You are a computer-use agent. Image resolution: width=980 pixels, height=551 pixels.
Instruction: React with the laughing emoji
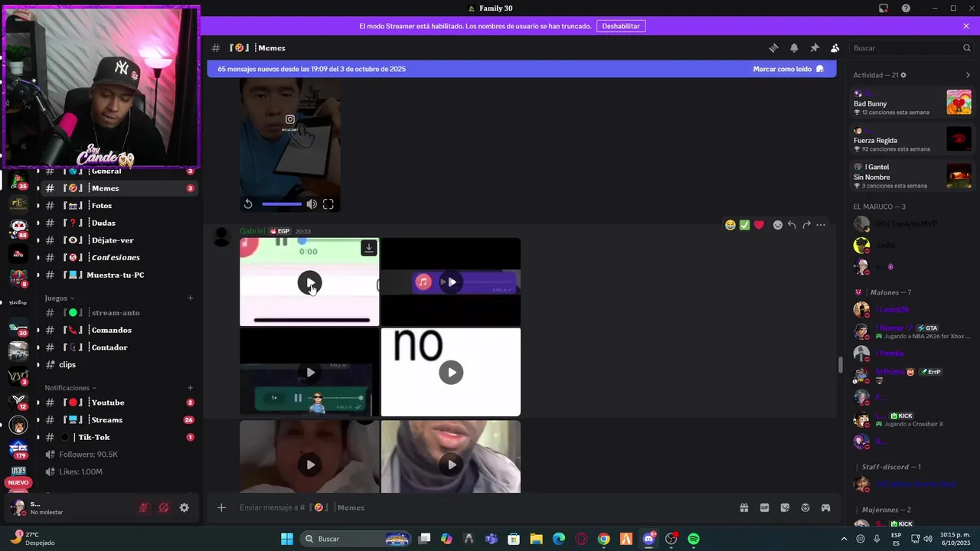tap(730, 225)
